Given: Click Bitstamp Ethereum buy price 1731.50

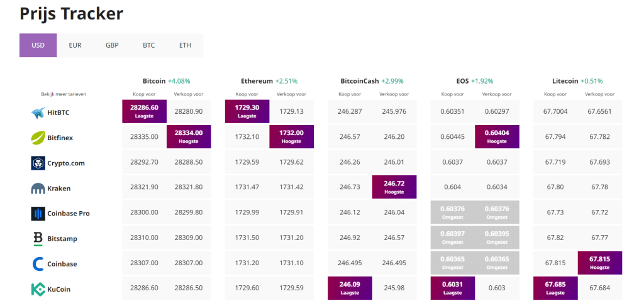Looking at the screenshot, I should coord(247,238).
